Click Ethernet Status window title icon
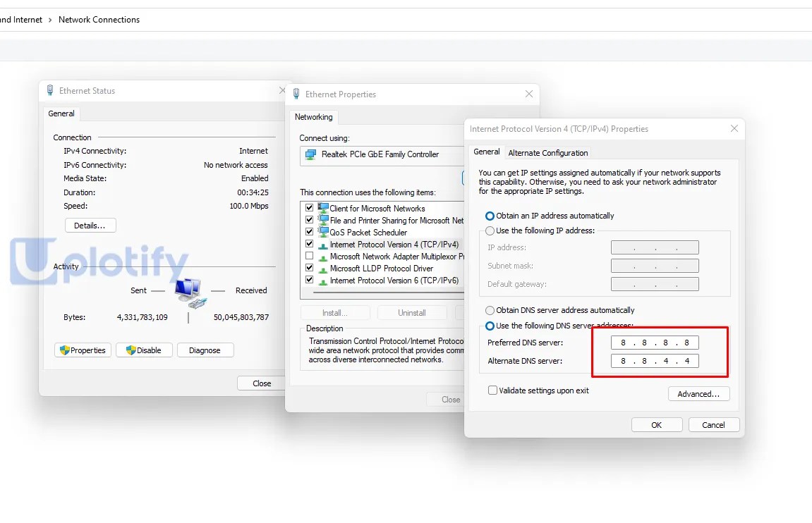The image size is (812, 523). 50,90
